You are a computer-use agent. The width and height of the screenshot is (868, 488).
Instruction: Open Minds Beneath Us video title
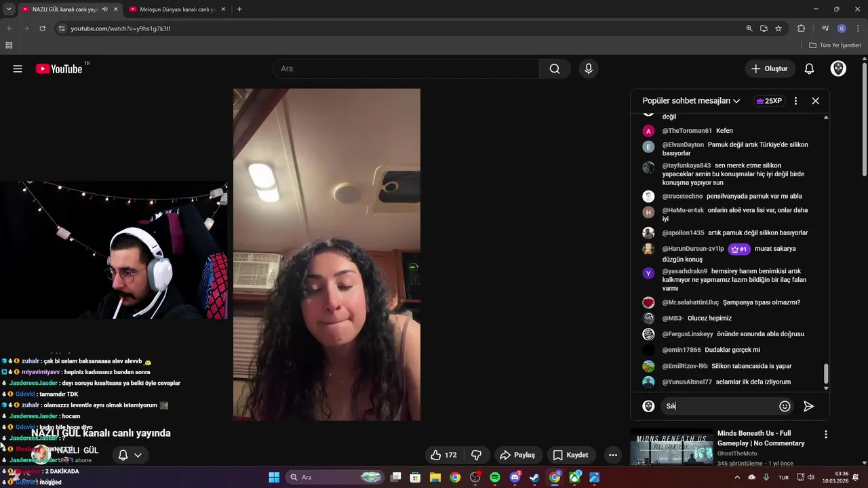coord(761,438)
